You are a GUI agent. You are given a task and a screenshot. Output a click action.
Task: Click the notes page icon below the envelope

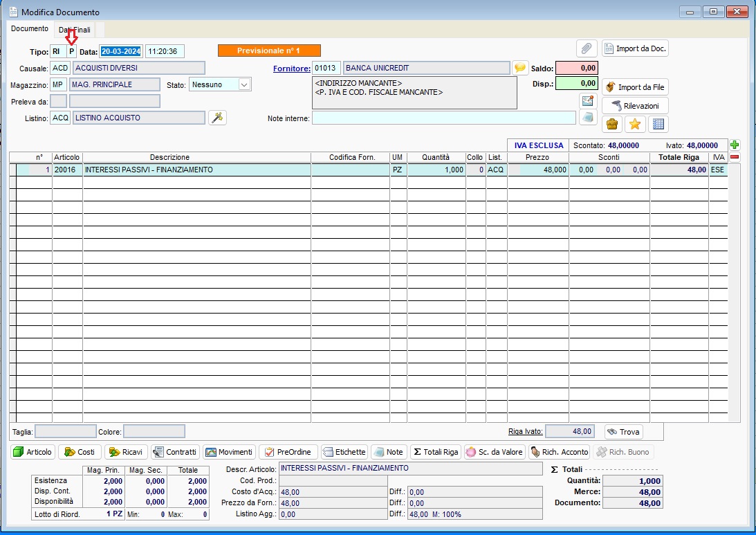click(x=587, y=118)
